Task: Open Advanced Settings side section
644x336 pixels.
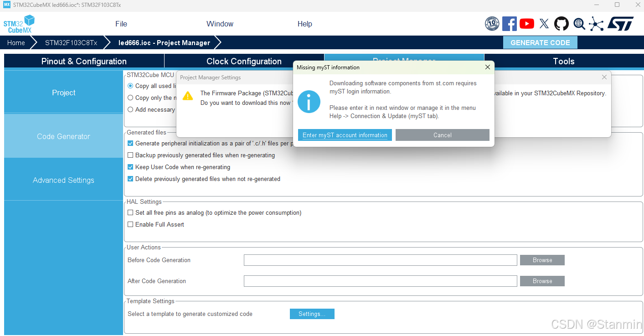Action: 63,180
